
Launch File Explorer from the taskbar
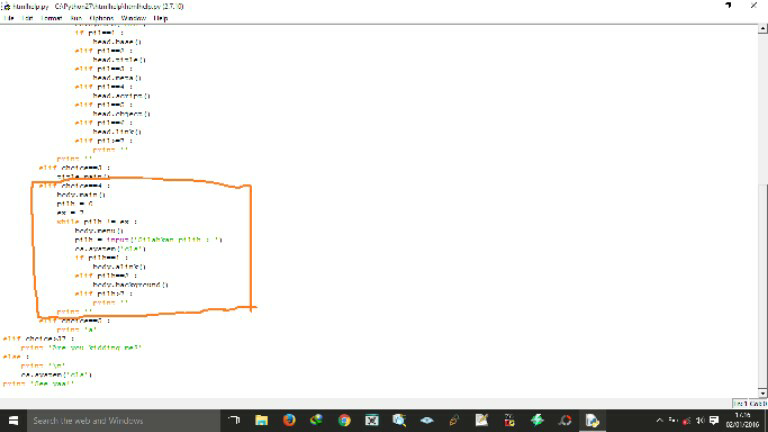[x=262, y=420]
